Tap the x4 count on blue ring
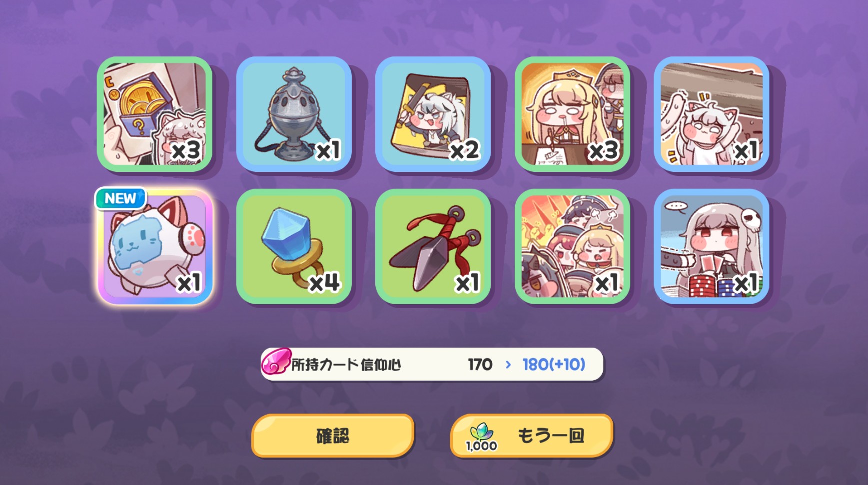This screenshot has width=868, height=485. [x=325, y=283]
